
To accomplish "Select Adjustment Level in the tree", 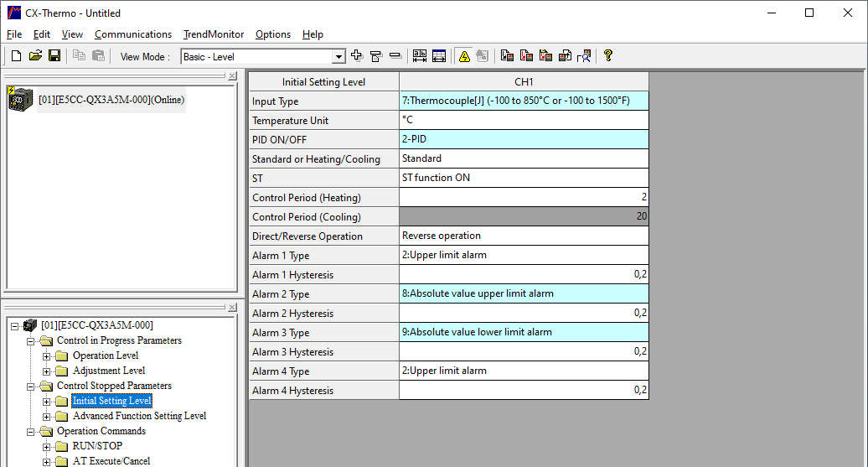I will (109, 371).
